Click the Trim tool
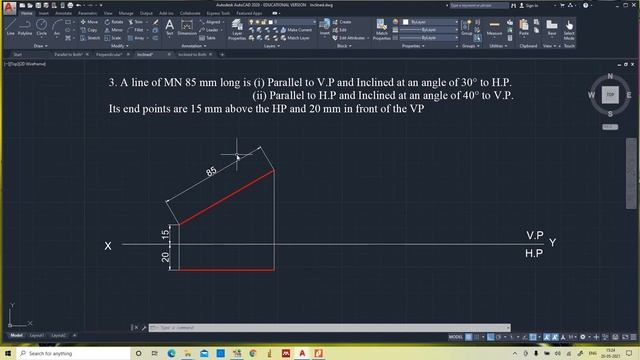This screenshot has width=640, height=360. tap(136, 22)
